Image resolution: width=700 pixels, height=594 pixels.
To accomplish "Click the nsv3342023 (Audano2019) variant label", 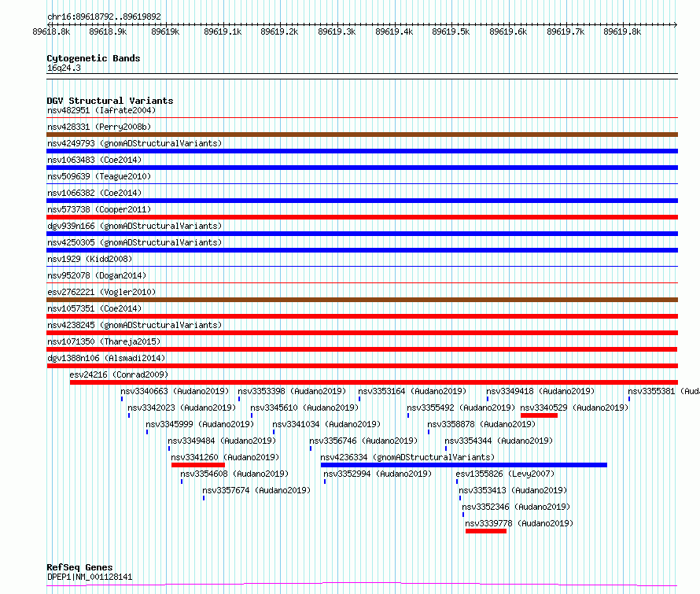I will pyautogui.click(x=182, y=408).
